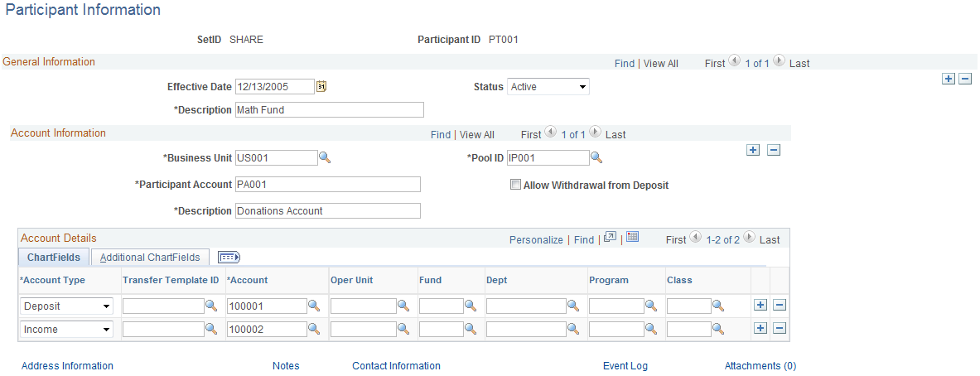Open the Notes link

click(x=286, y=366)
